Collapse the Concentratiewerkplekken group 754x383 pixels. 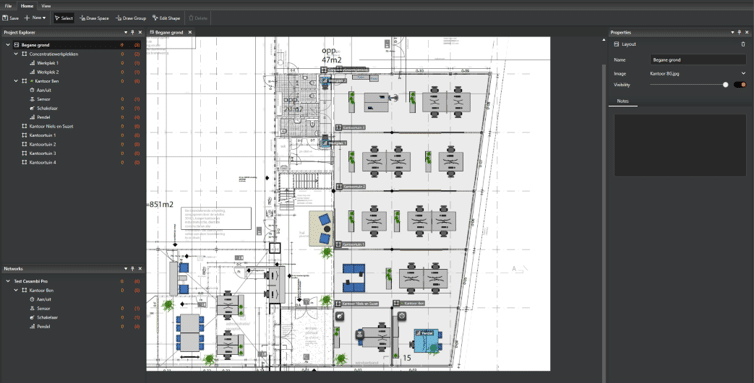click(16, 54)
